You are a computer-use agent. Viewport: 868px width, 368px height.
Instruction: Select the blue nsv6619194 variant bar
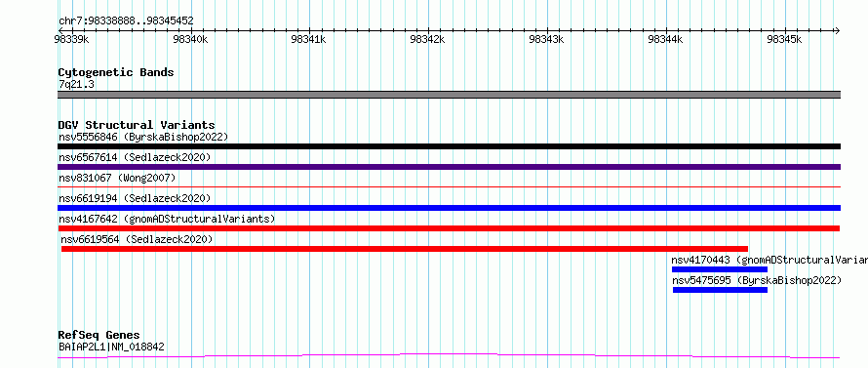449,208
